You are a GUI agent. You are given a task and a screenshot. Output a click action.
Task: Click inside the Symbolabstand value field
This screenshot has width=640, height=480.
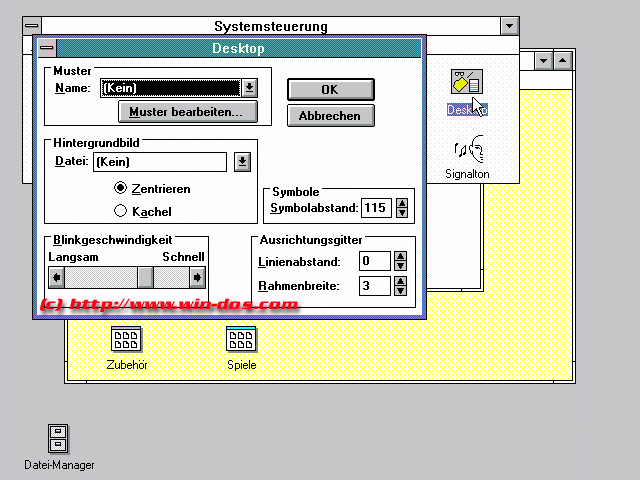(x=375, y=209)
